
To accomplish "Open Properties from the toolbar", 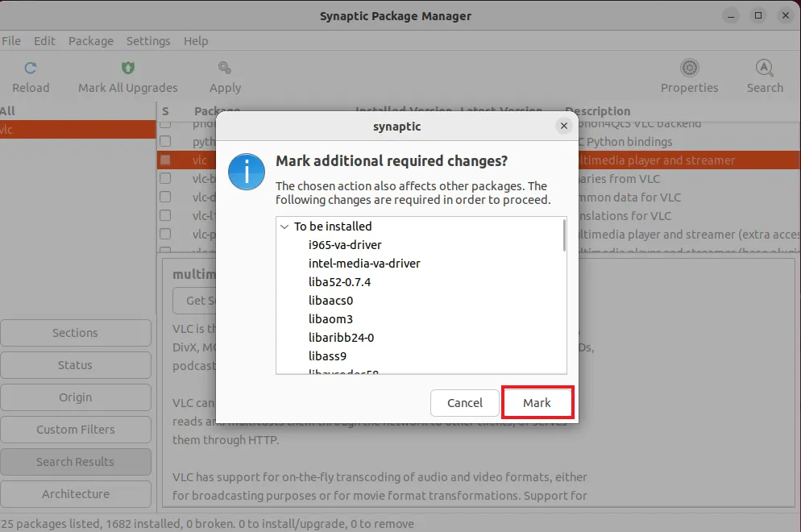I will (689, 77).
